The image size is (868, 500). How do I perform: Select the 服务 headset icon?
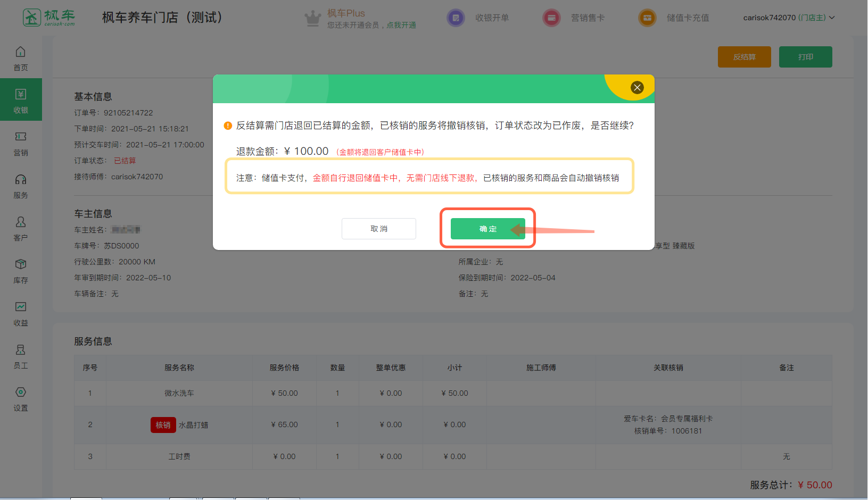(20, 180)
